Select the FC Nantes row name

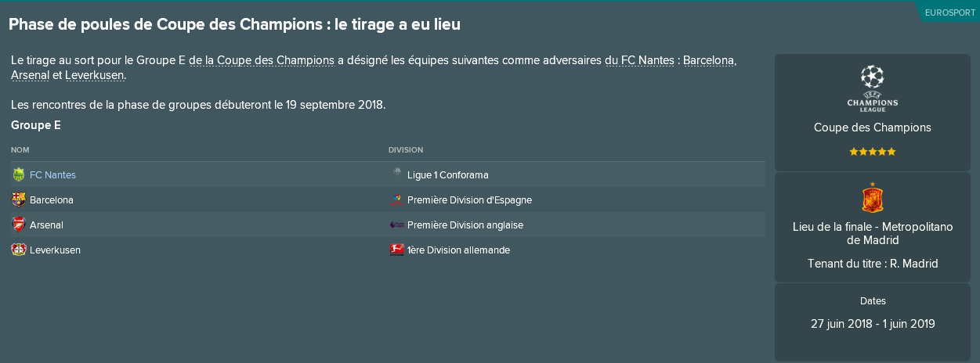[x=52, y=174]
